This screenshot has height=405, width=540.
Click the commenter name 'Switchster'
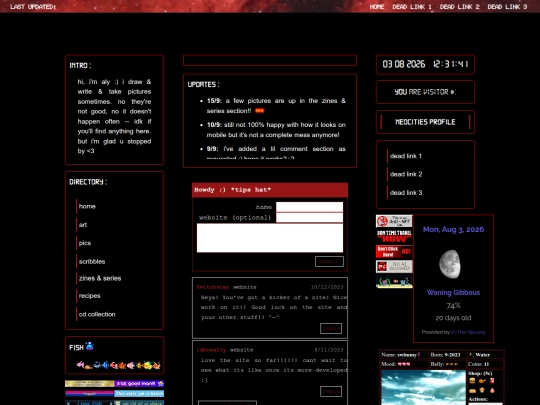tap(213, 287)
